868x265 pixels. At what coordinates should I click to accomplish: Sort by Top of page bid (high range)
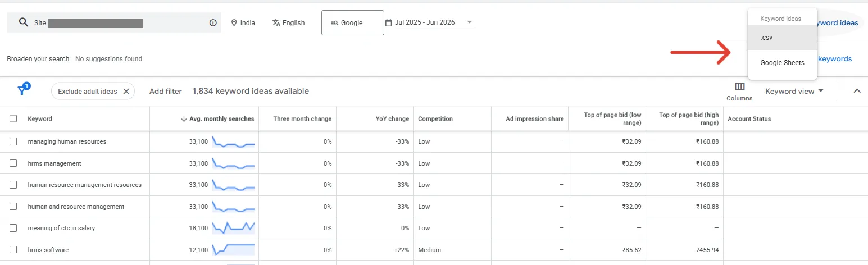point(689,118)
